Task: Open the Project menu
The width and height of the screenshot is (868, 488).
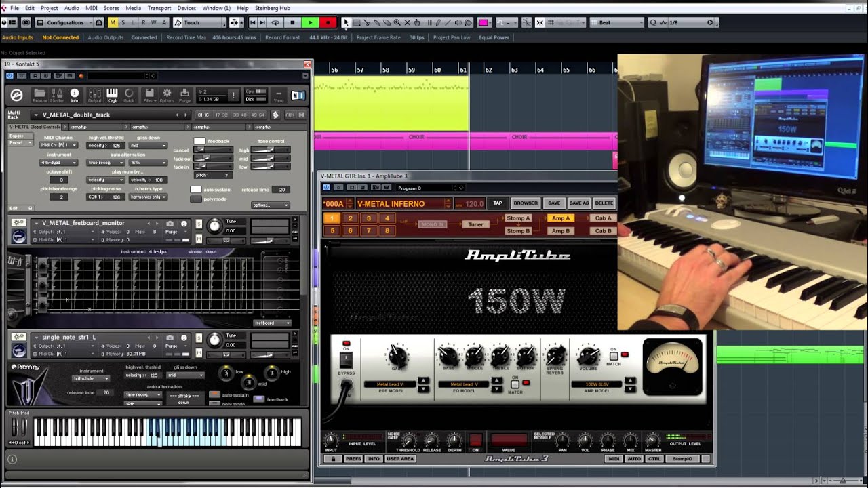Action: coord(50,8)
